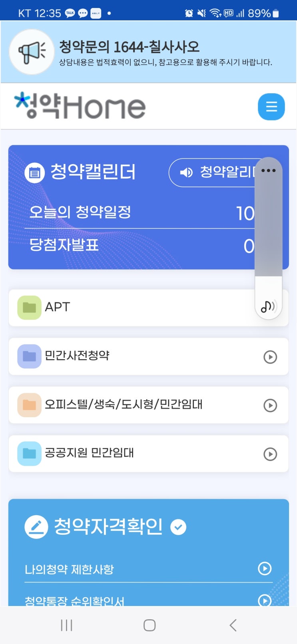
Task: Select the APT category item
Action: pyautogui.click(x=148, y=308)
